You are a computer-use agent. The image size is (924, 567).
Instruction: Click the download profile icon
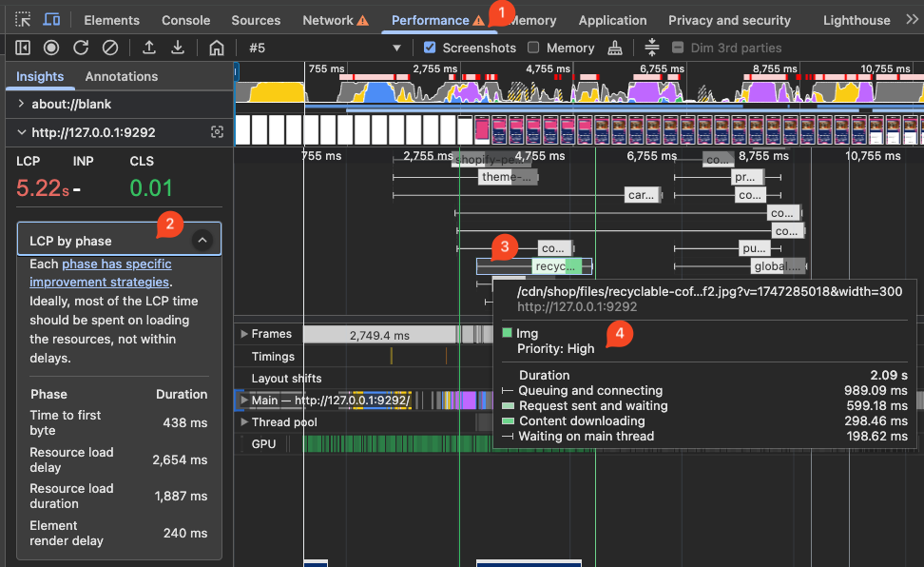click(178, 48)
